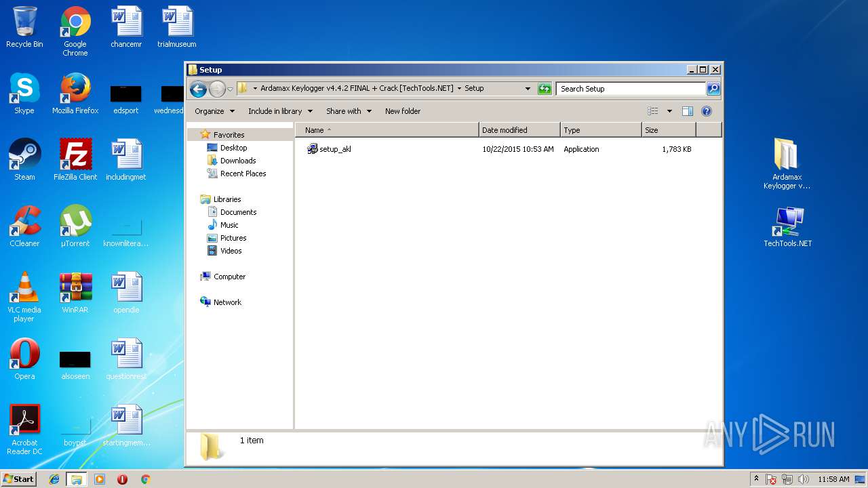Open the Opera desktop shortcut
868x488 pixels.
click(x=24, y=359)
